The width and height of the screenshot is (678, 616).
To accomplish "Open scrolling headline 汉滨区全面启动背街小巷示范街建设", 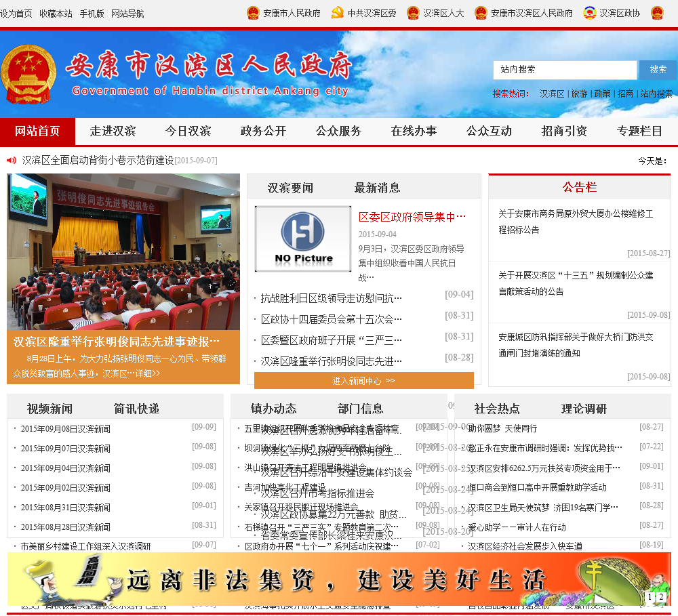I will point(98,161).
